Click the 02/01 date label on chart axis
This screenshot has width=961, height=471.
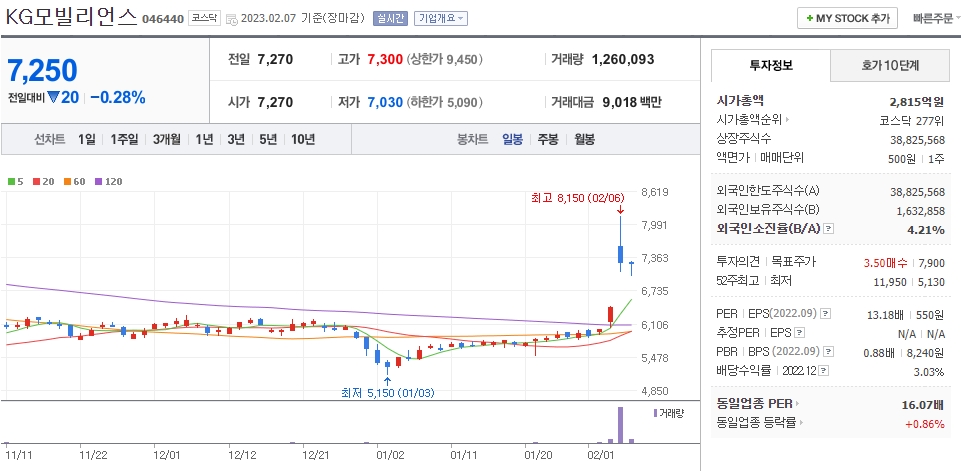click(601, 455)
